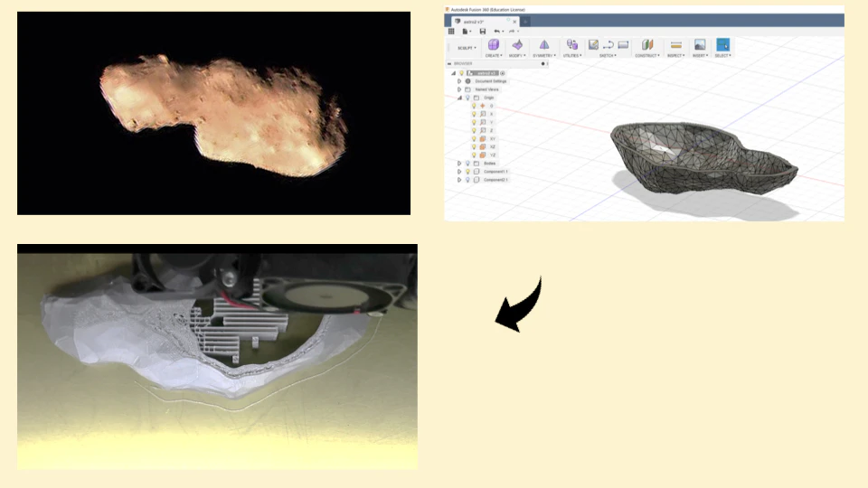Expand the Component1:1 node
The width and height of the screenshot is (868, 488).
(x=459, y=172)
